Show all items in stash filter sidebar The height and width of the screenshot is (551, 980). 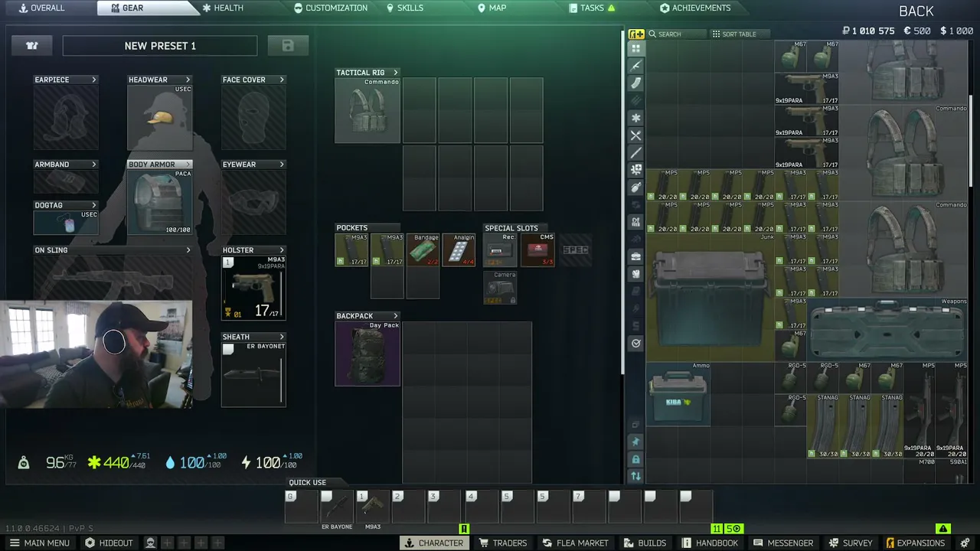coord(635,48)
